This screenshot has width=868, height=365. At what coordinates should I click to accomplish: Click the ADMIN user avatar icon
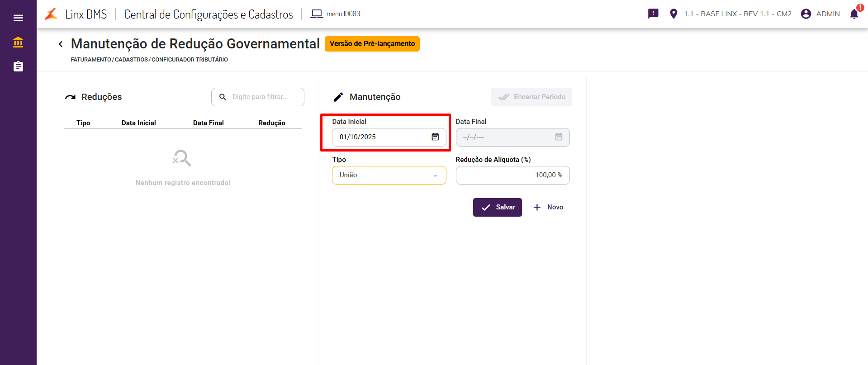pyautogui.click(x=806, y=14)
